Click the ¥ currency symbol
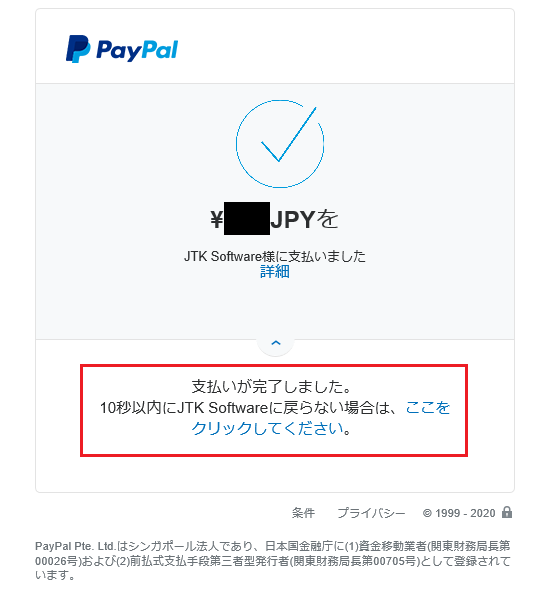 (217, 220)
